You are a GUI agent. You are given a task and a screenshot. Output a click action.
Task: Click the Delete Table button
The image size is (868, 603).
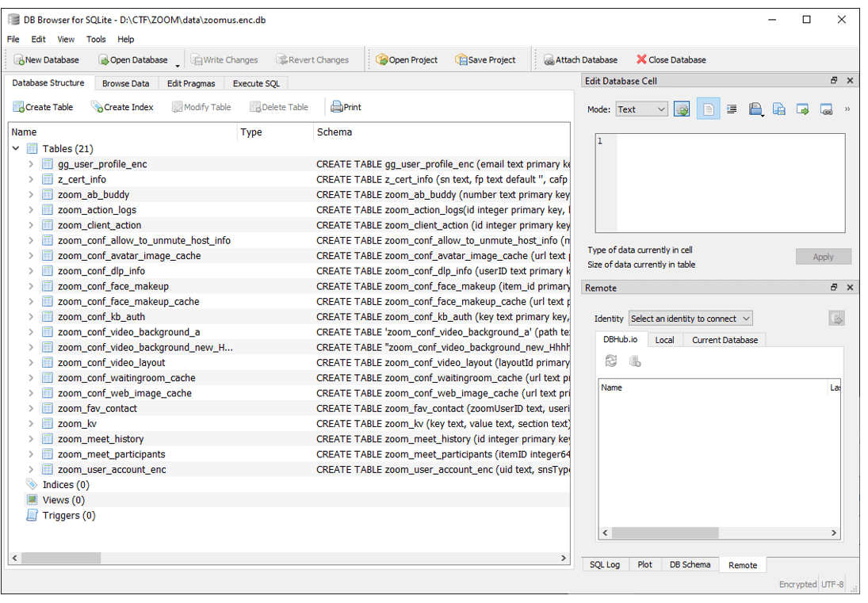[279, 107]
